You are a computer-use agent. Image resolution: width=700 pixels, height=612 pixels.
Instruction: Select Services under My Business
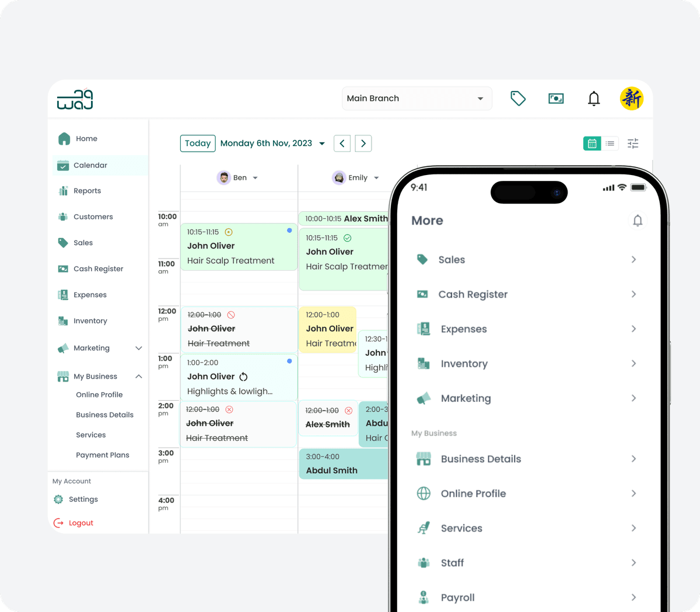pos(90,435)
